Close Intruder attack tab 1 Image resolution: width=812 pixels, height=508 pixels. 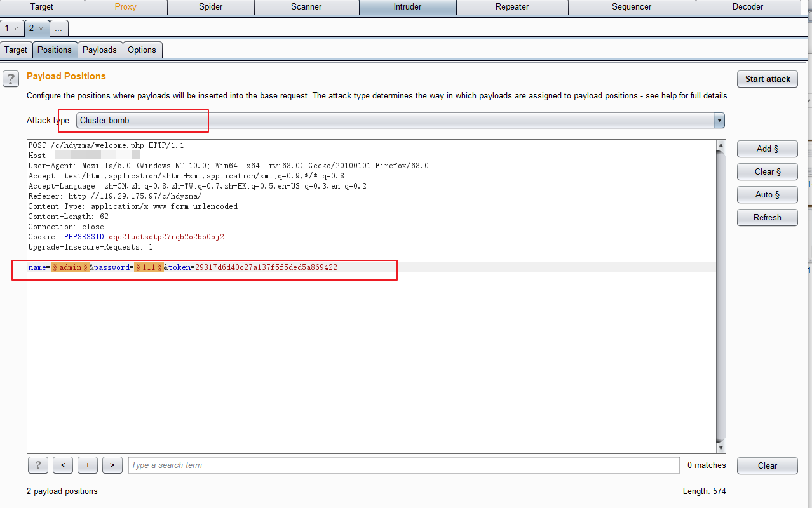tap(16, 29)
